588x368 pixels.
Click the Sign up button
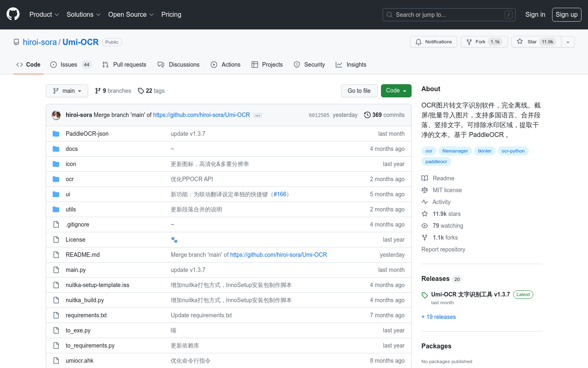point(566,14)
